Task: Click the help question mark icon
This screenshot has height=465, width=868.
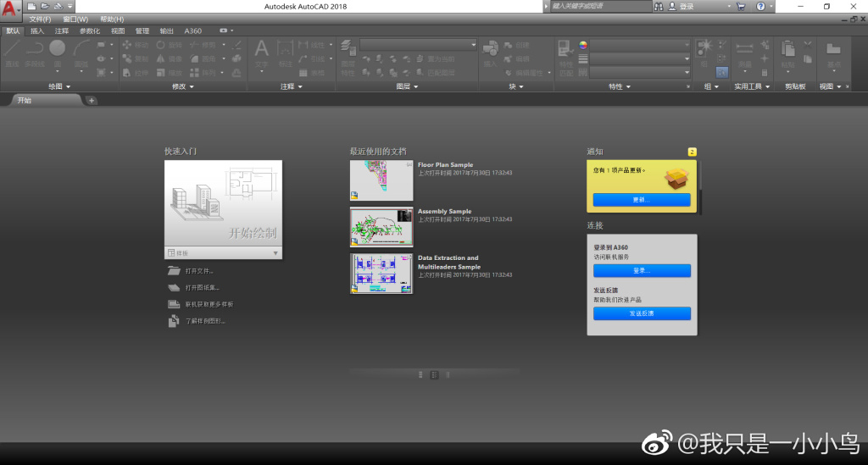Action: click(760, 7)
